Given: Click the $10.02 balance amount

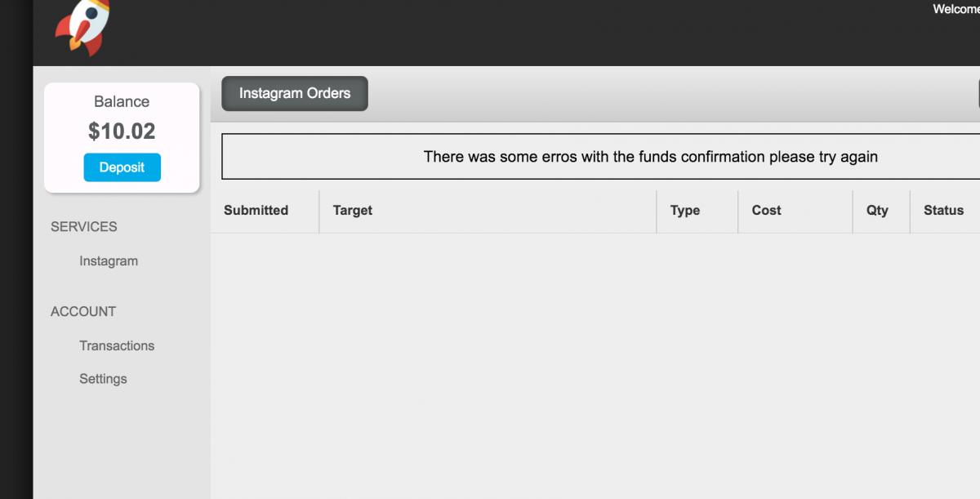Looking at the screenshot, I should (122, 131).
